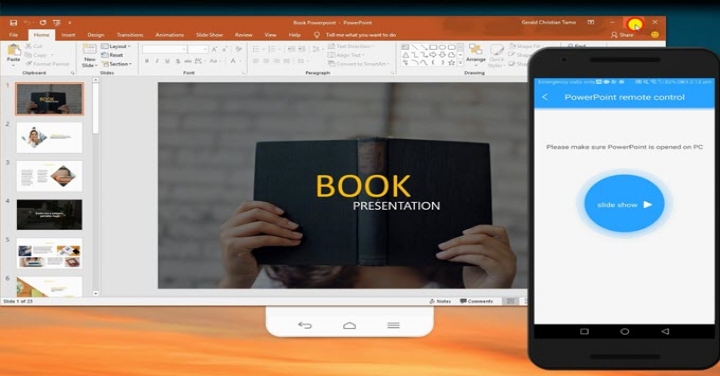Select the star shape in the shapes gallery
720x376 pixels.
(x=452, y=63)
